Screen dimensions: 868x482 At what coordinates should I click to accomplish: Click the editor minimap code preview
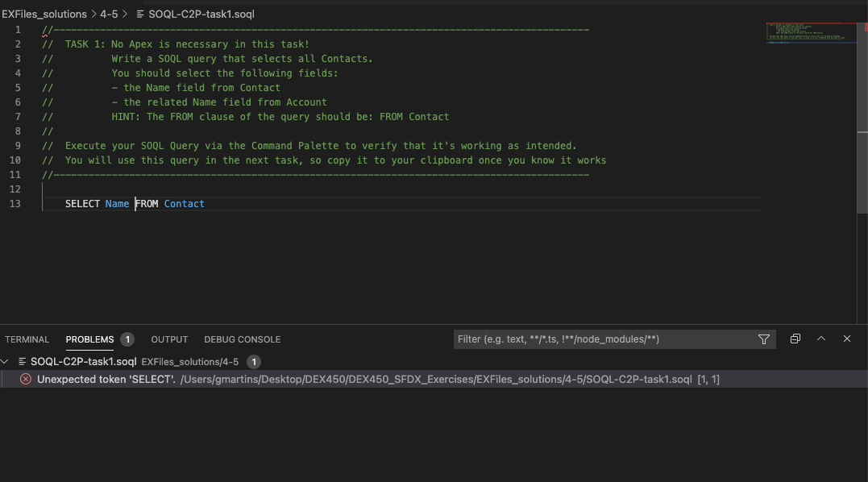(810, 33)
